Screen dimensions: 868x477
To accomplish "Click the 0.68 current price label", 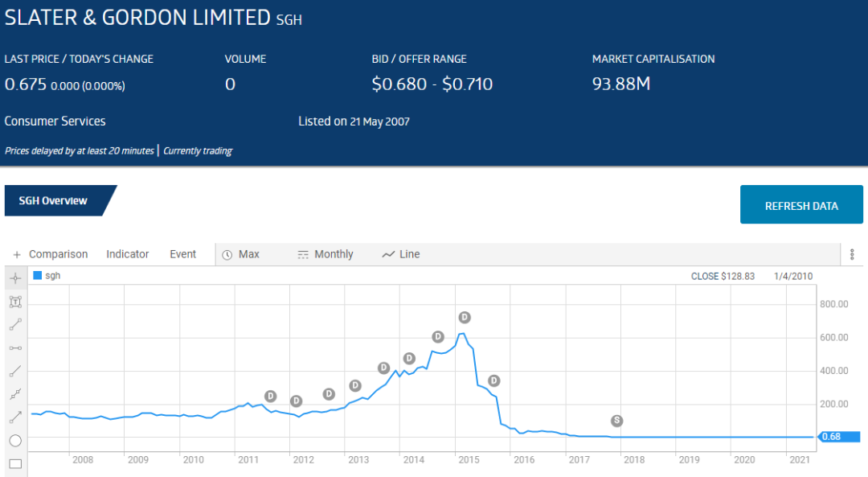I will (x=839, y=437).
